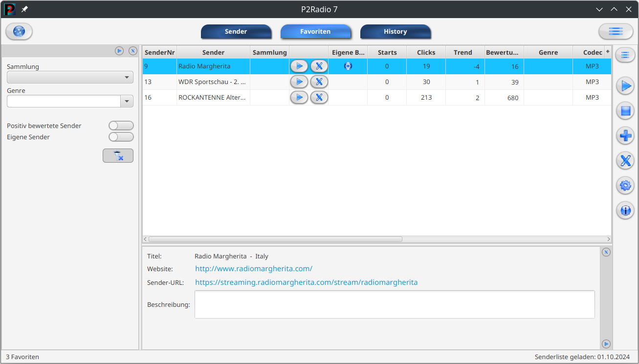639x364 pixels.
Task: Sort by the Trend column header
Action: (463, 52)
